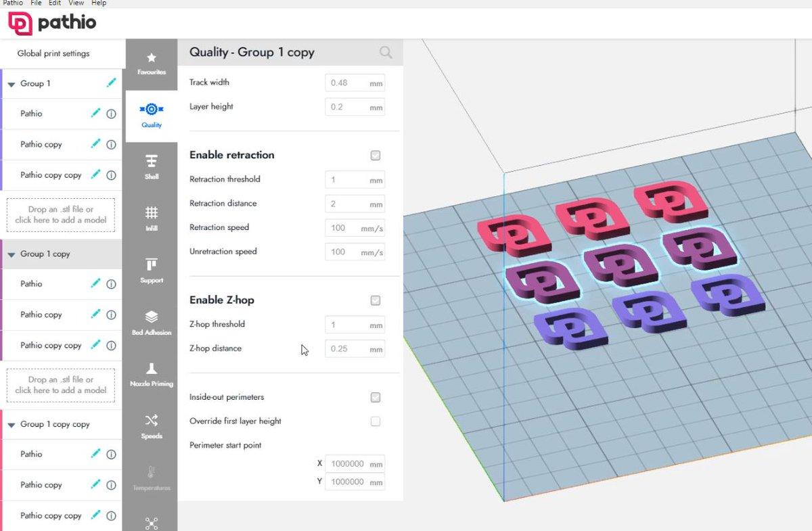The width and height of the screenshot is (812, 531).
Task: Select the Z-hop threshold field
Action: (x=355, y=325)
